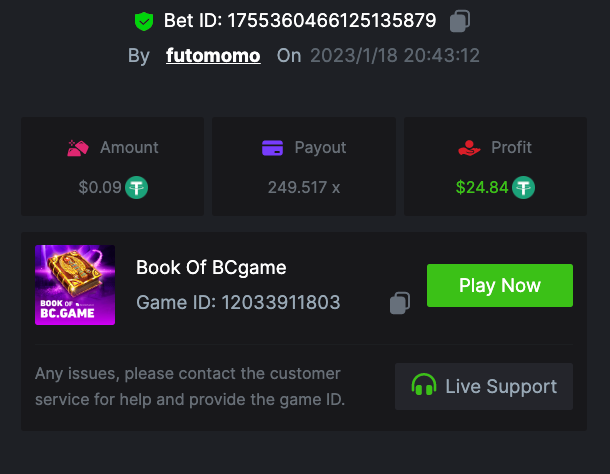The width and height of the screenshot is (610, 474).
Task: Click the headset icon in Live Support
Action: [424, 386]
